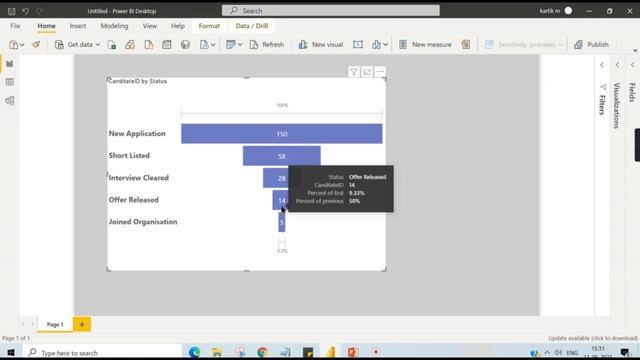Click Update available download link
Viewport: 640px width, 360px height.
coord(593,338)
